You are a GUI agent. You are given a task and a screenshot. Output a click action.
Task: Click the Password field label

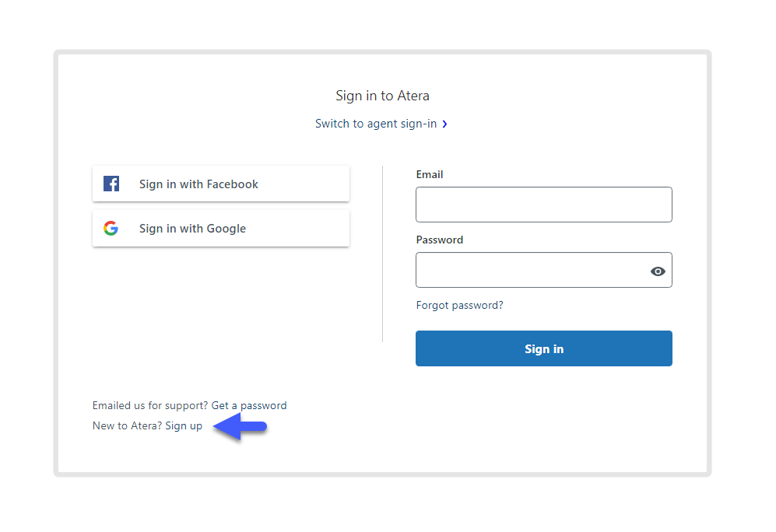tap(440, 240)
